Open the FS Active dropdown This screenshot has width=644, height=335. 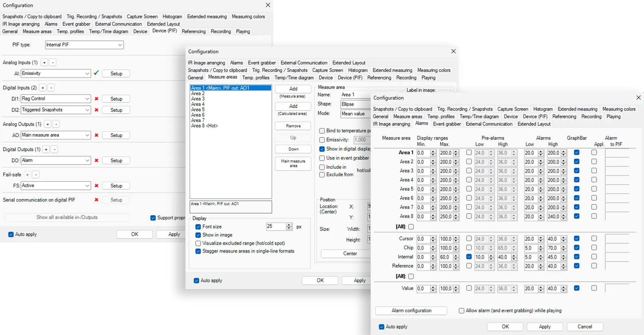[x=87, y=186]
